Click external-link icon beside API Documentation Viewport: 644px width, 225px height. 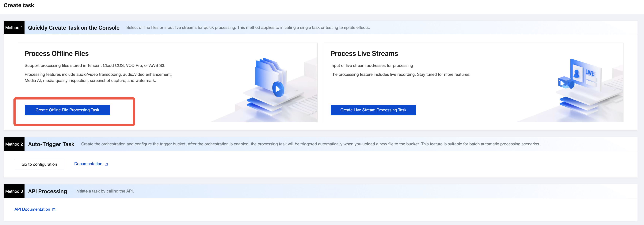pos(54,210)
